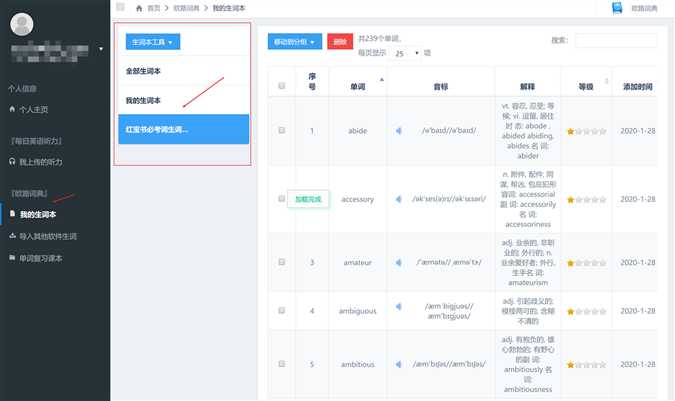Select the highlighted 红宝书必考词生词 wordbook
The image size is (675, 401).
(184, 129)
